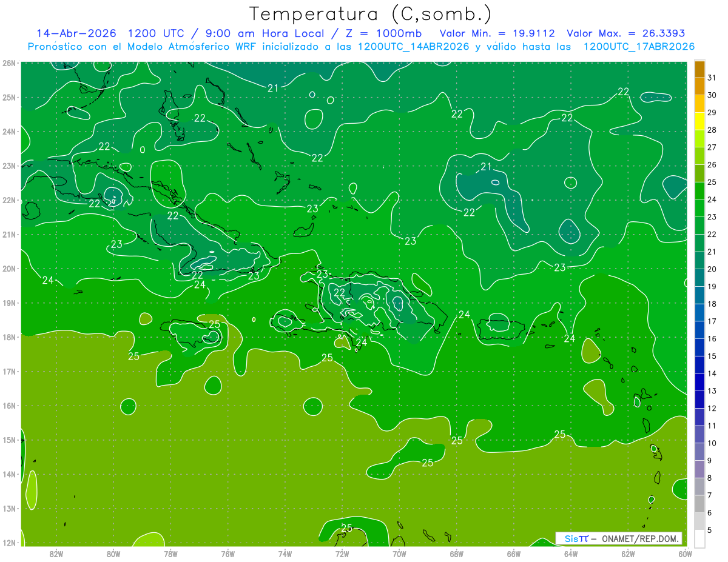Click the Valor Max. = 26.3393 text

coord(625,34)
